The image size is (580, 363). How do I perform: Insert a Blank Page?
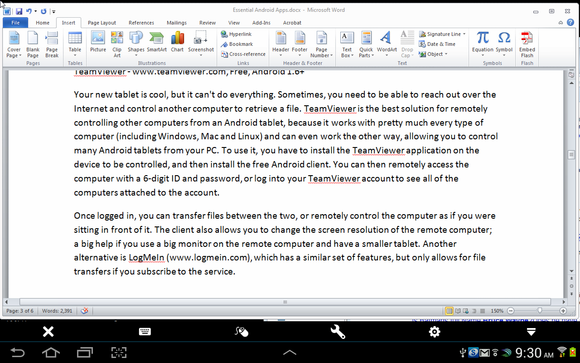pyautogui.click(x=33, y=44)
